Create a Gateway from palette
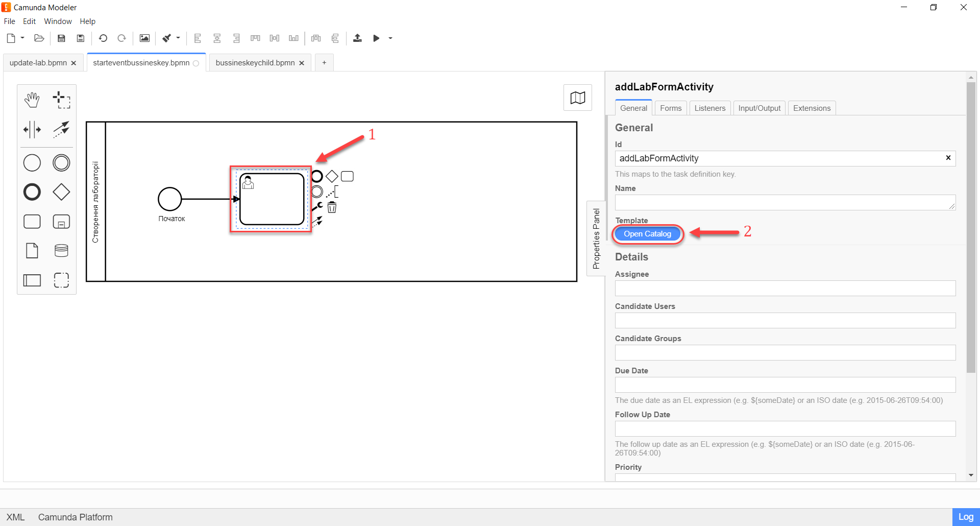The width and height of the screenshot is (980, 526). pyautogui.click(x=61, y=192)
